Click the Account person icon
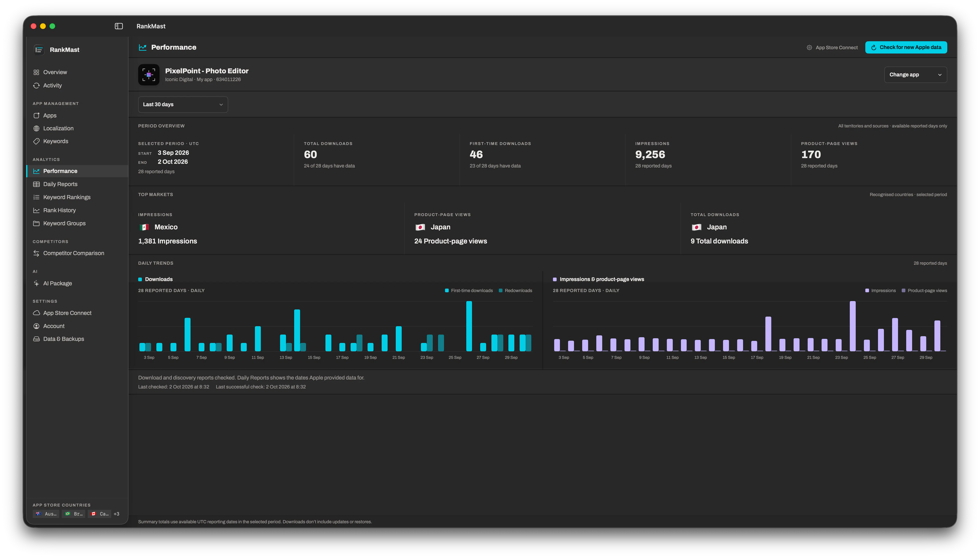This screenshot has width=980, height=558. pos(36,326)
